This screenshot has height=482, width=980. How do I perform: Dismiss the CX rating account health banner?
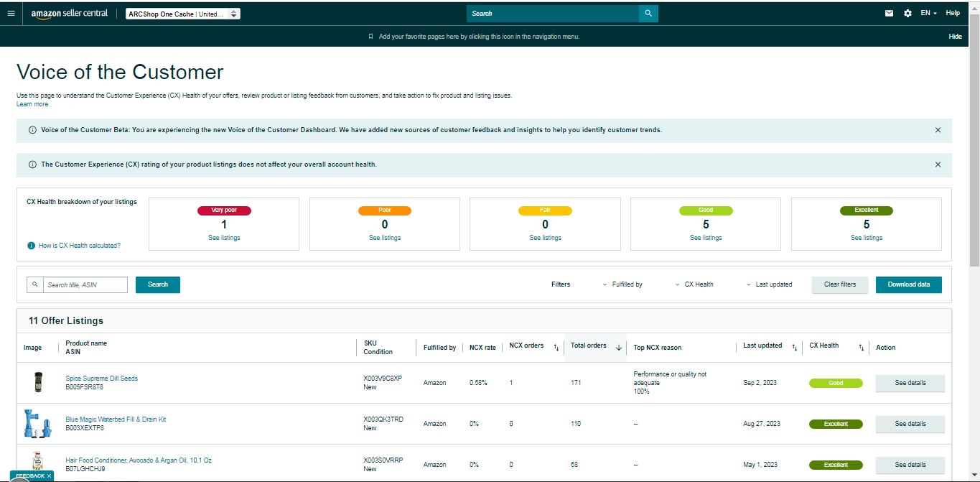[x=938, y=164]
